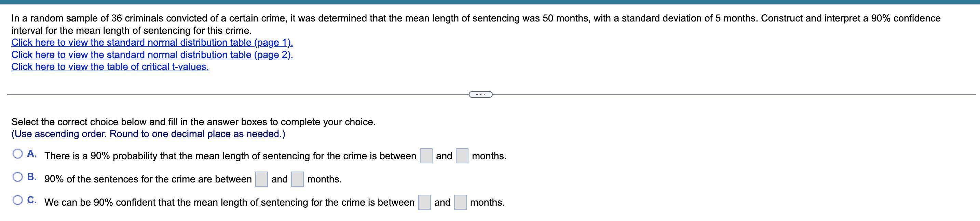Choose radio button for choice C
This screenshot has height=221, width=980.
pos(18,200)
